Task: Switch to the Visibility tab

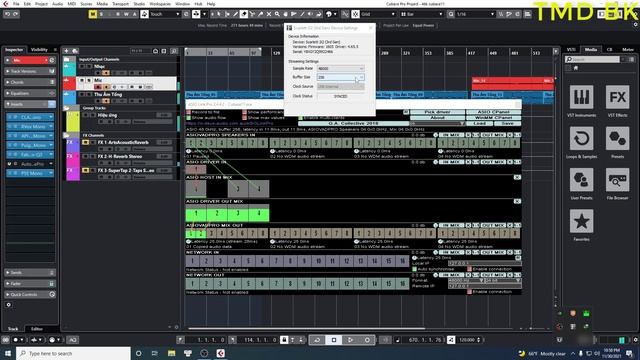Action: click(40, 50)
